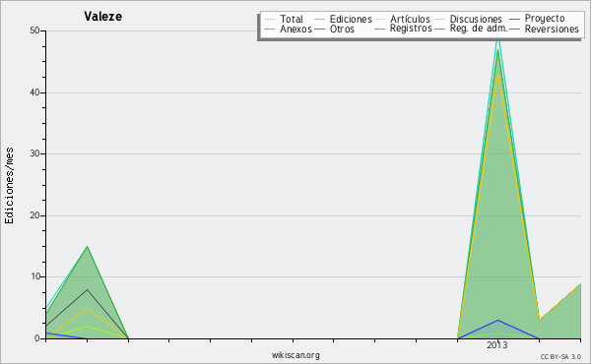The width and height of the screenshot is (591, 364).
Task: Click the 20 y-axis tick label
Action: pos(34,215)
